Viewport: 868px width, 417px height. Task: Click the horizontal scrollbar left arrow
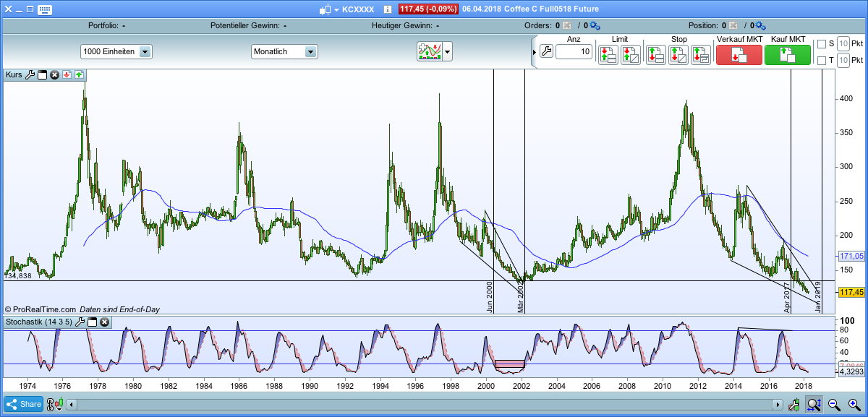[x=71, y=405]
